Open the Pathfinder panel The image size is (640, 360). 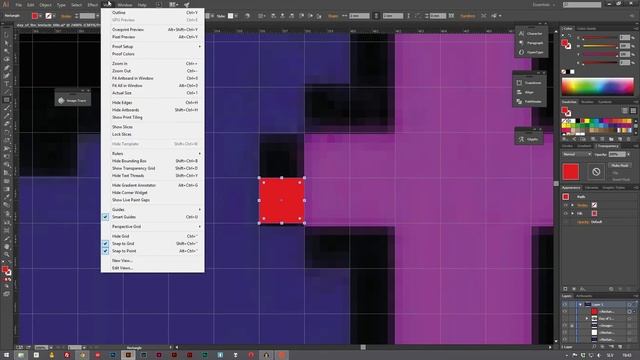pos(529,102)
